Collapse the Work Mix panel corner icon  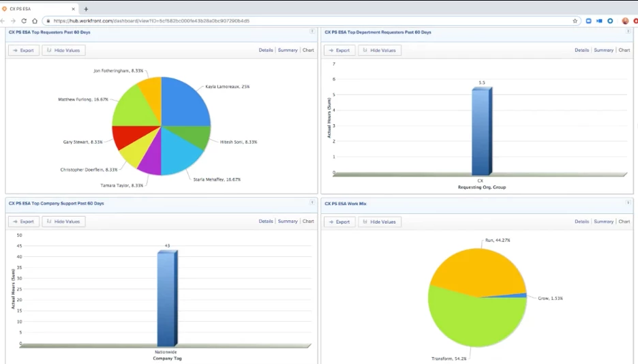click(x=628, y=202)
